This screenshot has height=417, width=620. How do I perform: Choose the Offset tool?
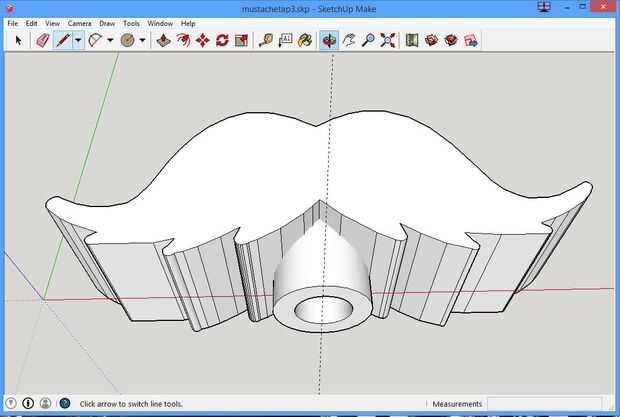[183, 40]
